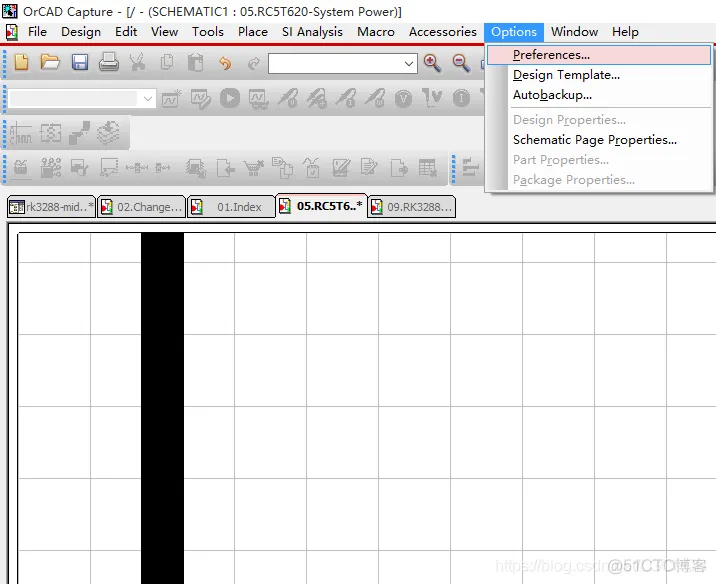Viewport: 716px width, 584px height.
Task: Click the digital waveform chart icon
Action: [21, 133]
